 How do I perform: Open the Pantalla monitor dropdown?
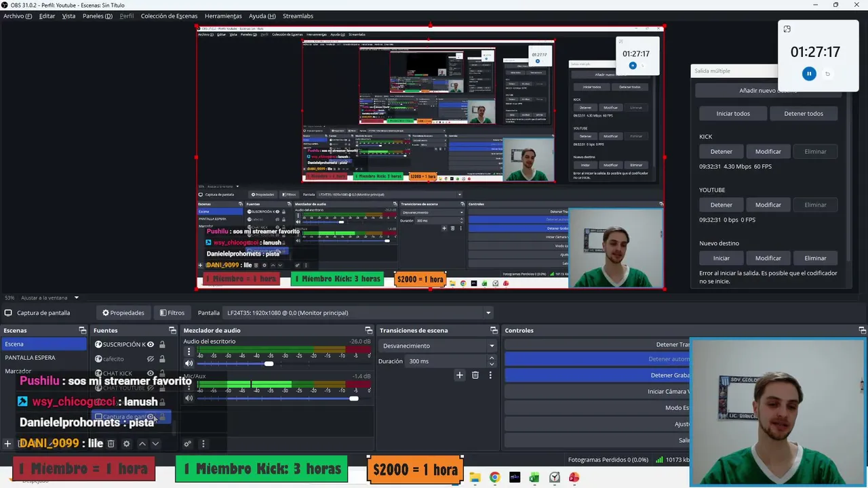pos(359,312)
